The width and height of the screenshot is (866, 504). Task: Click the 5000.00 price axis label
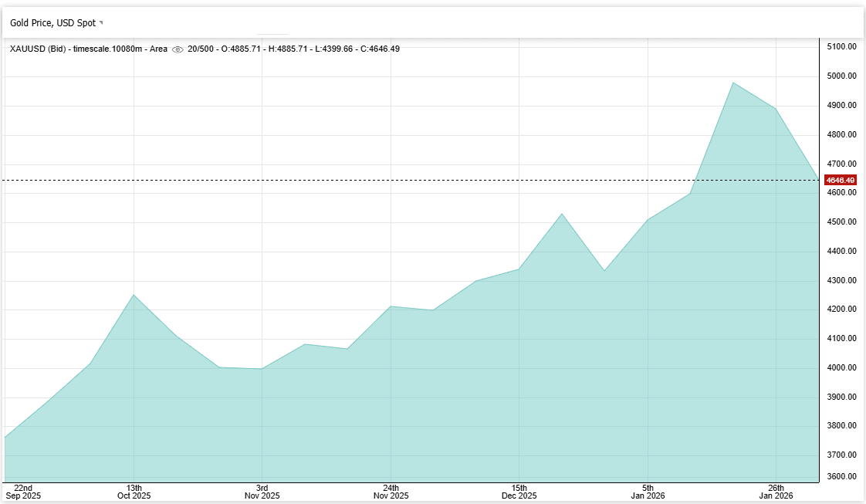click(842, 76)
